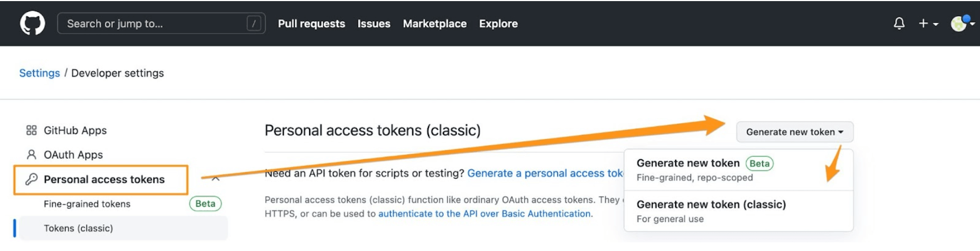Image resolution: width=980 pixels, height=251 pixels.
Task: Open the Marketplace link
Action: tap(435, 24)
